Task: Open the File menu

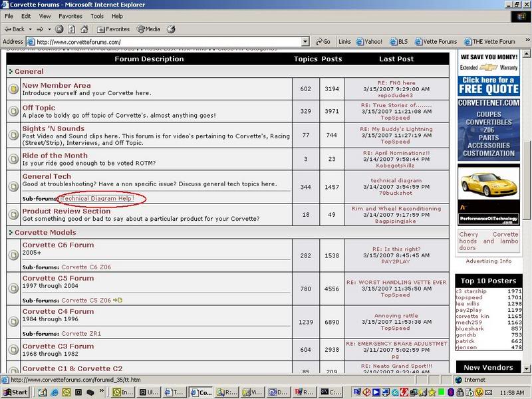Action: (x=9, y=16)
